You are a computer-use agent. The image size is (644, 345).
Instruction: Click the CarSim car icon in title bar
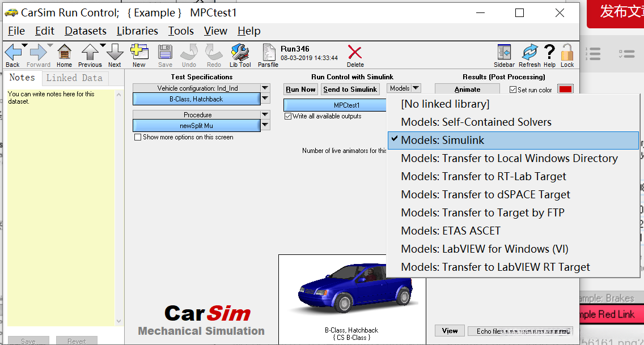pos(11,12)
